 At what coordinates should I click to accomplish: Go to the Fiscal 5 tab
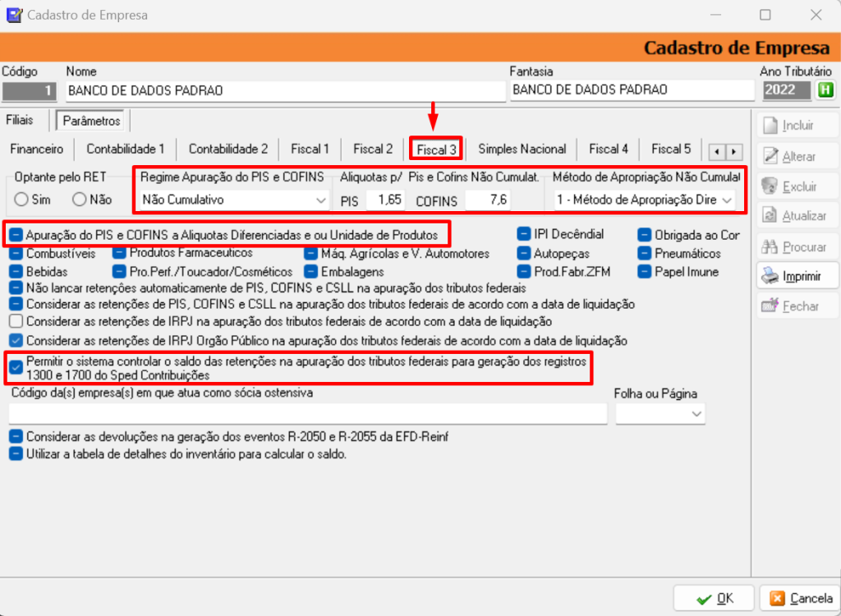(671, 149)
